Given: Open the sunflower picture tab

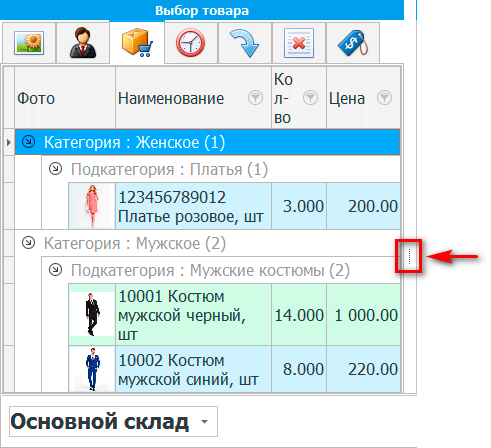Looking at the screenshot, I should (x=29, y=43).
